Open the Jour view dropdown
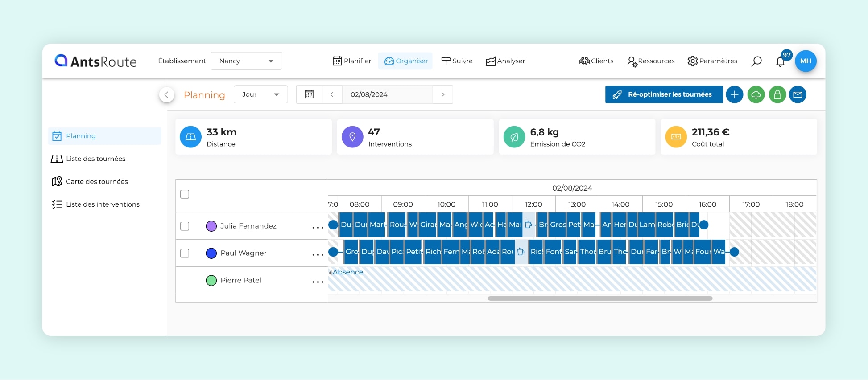This screenshot has width=868, height=380. click(x=260, y=94)
